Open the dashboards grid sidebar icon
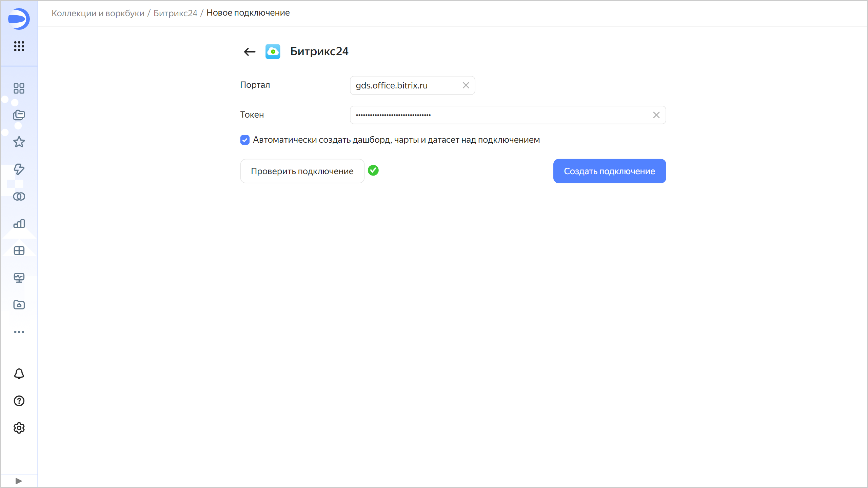This screenshot has width=868, height=488. pos(19,88)
